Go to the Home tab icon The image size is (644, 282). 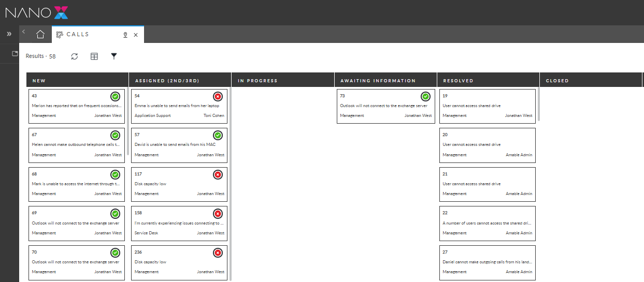coord(40,35)
